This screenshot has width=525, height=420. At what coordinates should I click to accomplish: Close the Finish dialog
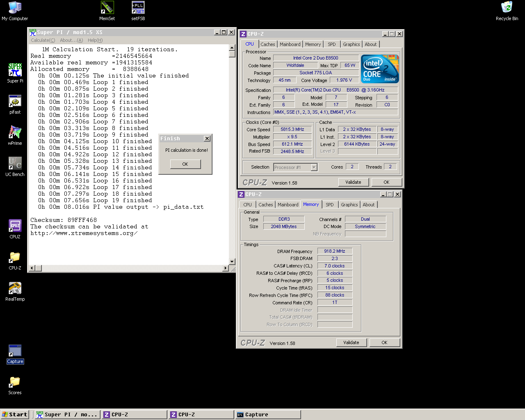pos(207,139)
